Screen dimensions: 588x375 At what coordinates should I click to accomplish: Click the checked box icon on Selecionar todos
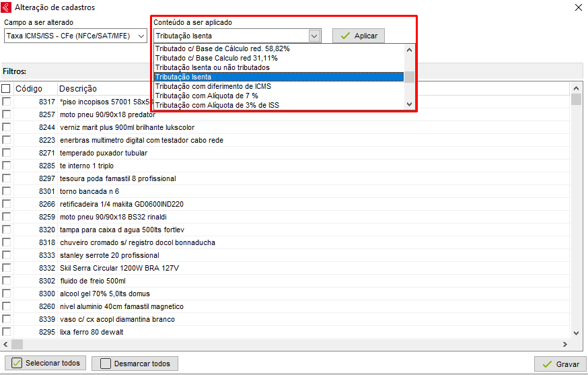[17, 364]
